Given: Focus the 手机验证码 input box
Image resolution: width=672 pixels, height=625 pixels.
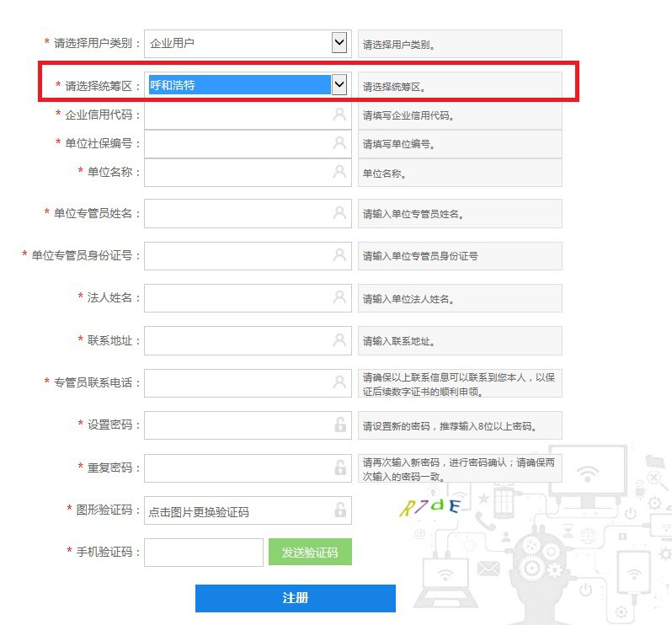Looking at the screenshot, I should [204, 553].
